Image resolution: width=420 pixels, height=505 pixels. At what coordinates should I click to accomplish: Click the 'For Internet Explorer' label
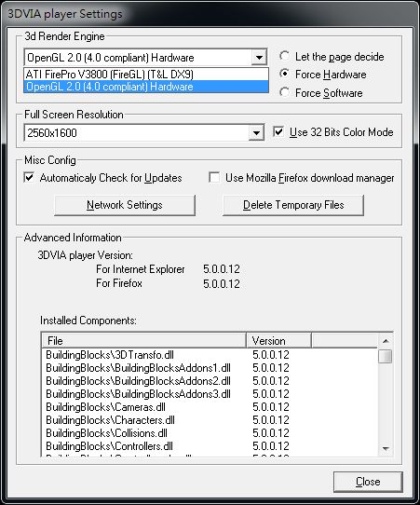point(141,269)
